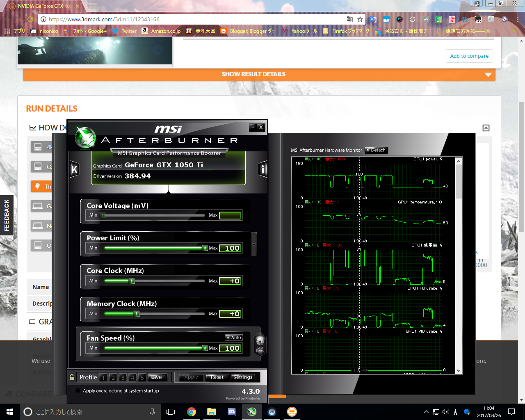Open the Amazon.co.jp bookmark
The image size is (525, 420).
(161, 31)
